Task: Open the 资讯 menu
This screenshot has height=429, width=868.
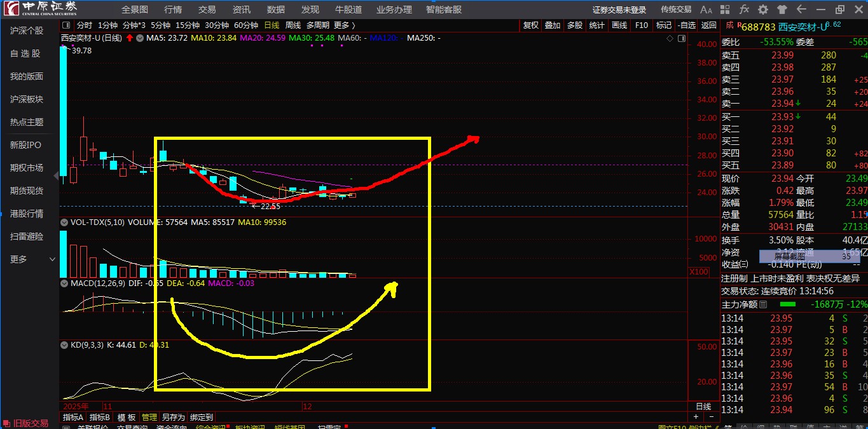Action: 242,10
